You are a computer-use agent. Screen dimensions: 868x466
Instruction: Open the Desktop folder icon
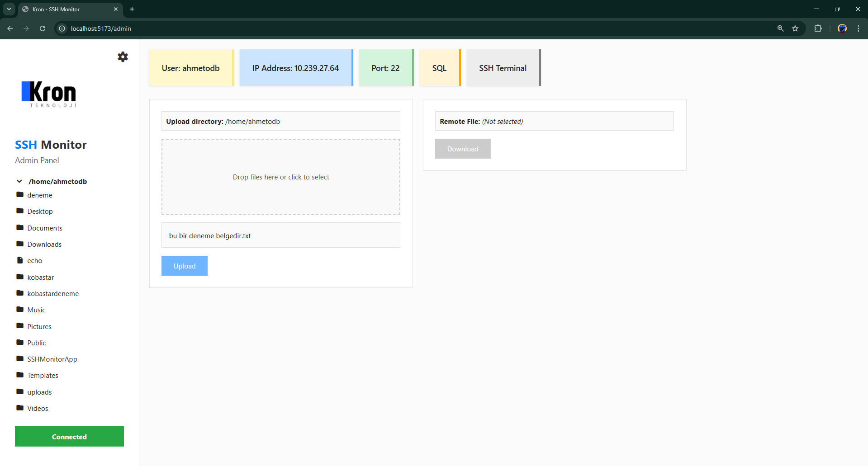pyautogui.click(x=20, y=211)
